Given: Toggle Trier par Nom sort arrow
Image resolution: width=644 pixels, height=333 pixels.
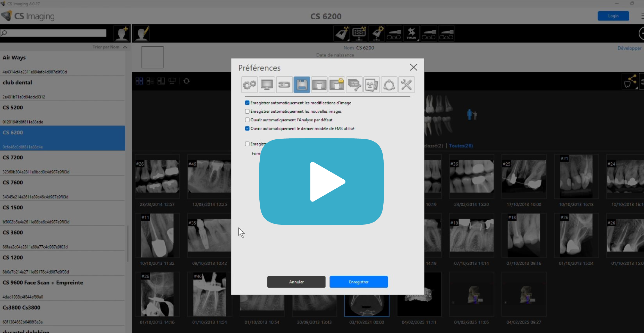Looking at the screenshot, I should 125,47.
